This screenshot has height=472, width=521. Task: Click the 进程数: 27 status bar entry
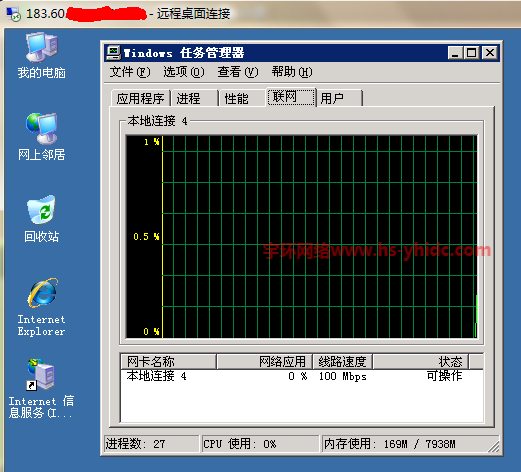(x=152, y=444)
